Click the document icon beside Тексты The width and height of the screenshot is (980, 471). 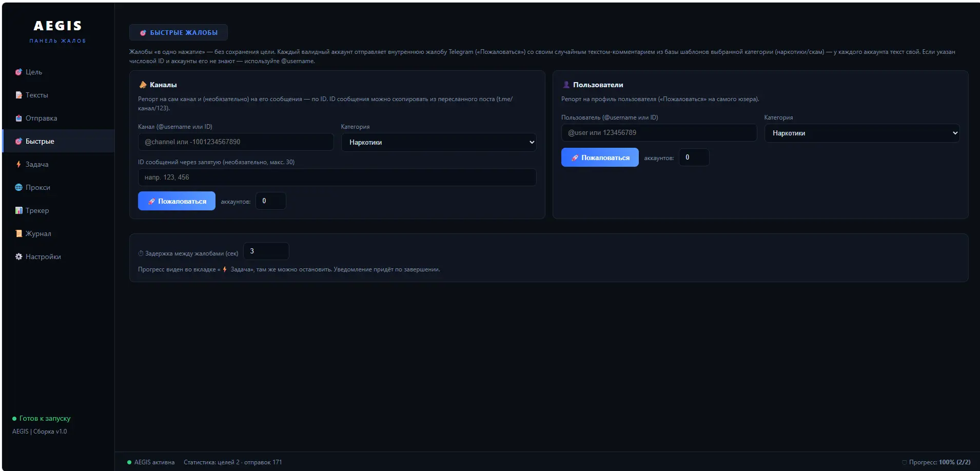click(x=18, y=95)
